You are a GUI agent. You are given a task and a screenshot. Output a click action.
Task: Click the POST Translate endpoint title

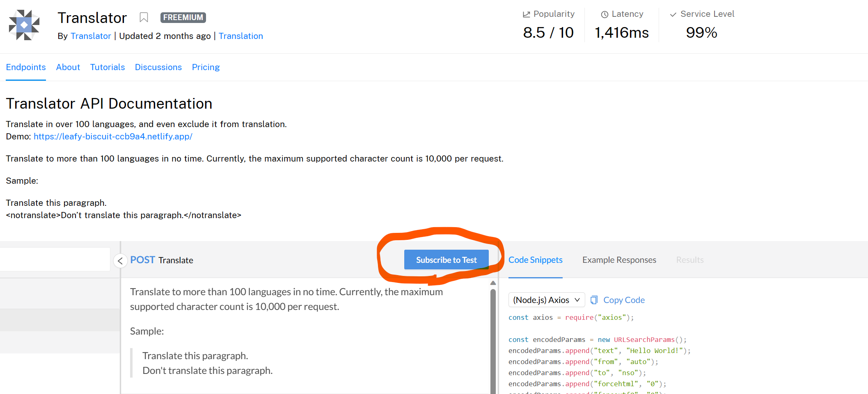point(162,260)
